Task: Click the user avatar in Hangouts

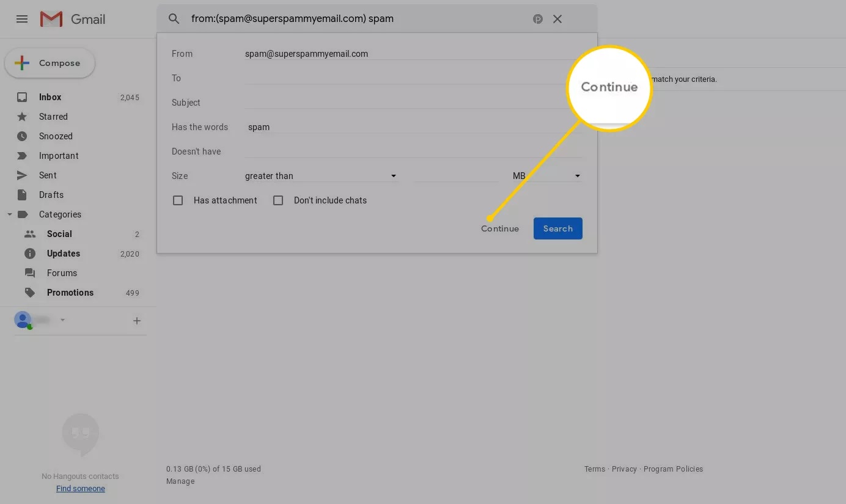Action: [23, 320]
